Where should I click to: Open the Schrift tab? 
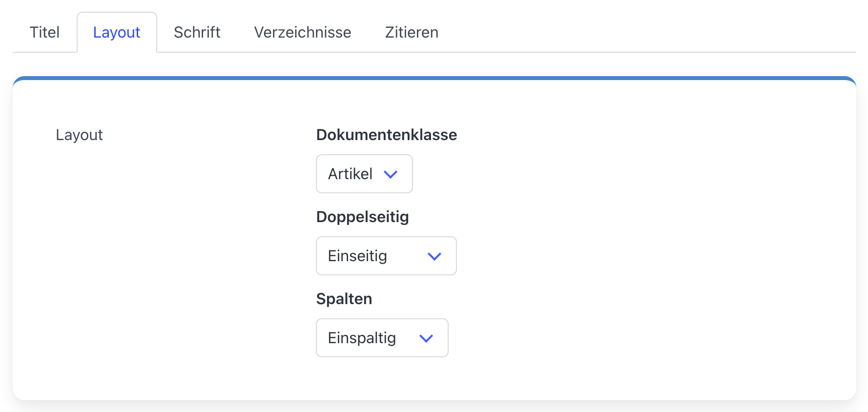pyautogui.click(x=197, y=32)
